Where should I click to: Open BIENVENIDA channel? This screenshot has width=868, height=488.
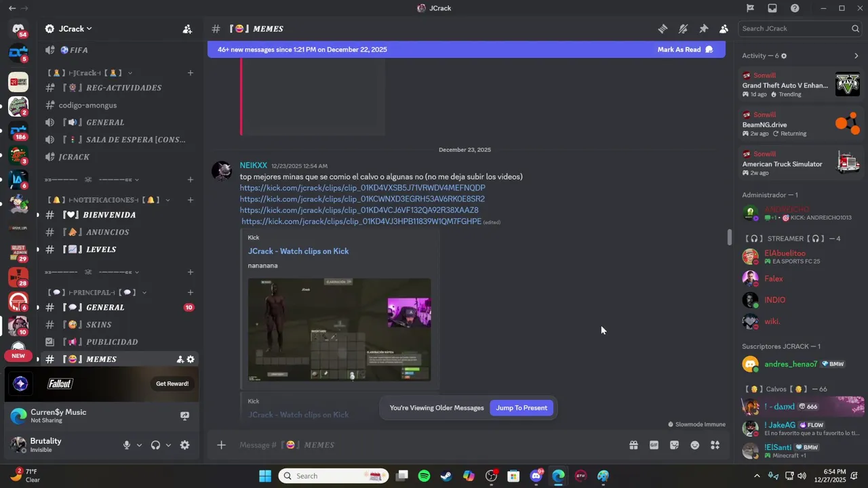[x=119, y=215]
